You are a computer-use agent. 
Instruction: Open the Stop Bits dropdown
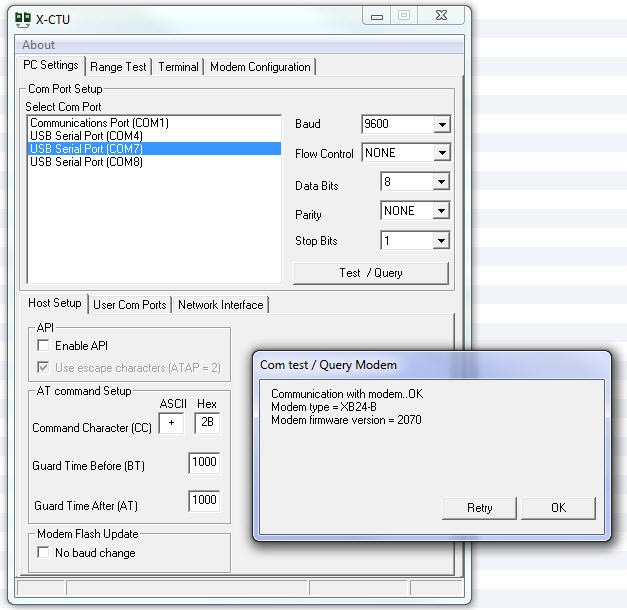click(x=441, y=241)
